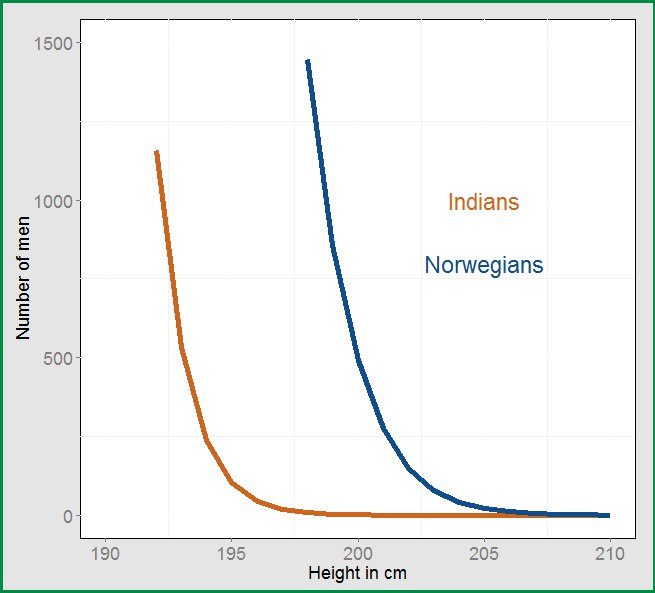Click the 210 x-axis tick label
Viewport: 655px width, 593px height.
[x=609, y=554]
